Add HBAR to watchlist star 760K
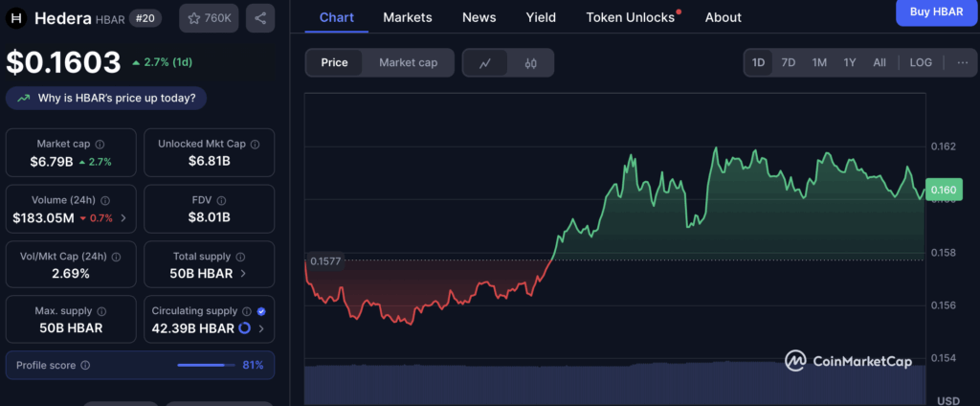This screenshot has height=406, width=980. tap(209, 19)
